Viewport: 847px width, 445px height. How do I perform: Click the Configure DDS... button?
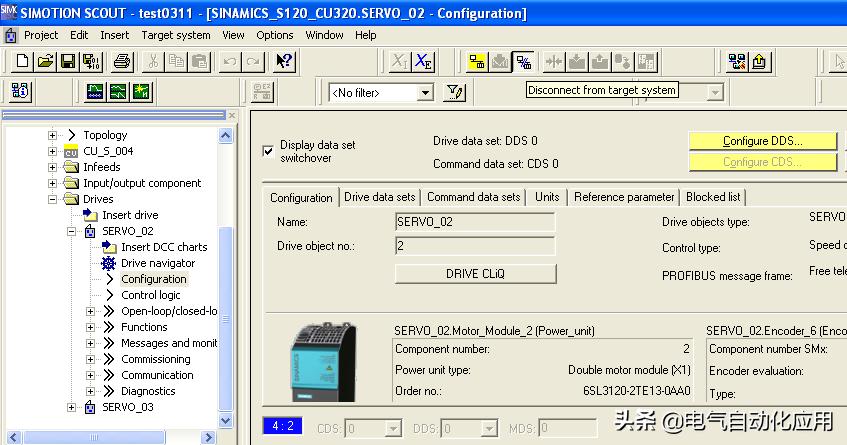click(x=763, y=141)
